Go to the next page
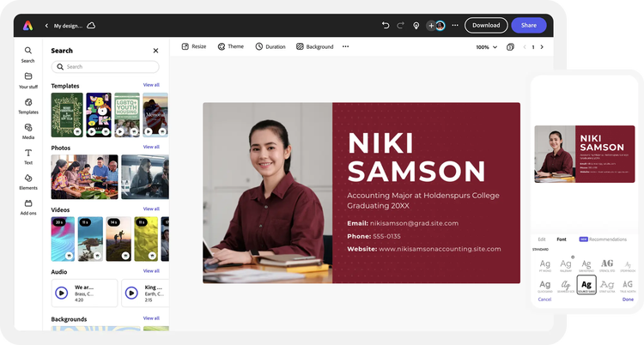 (542, 47)
